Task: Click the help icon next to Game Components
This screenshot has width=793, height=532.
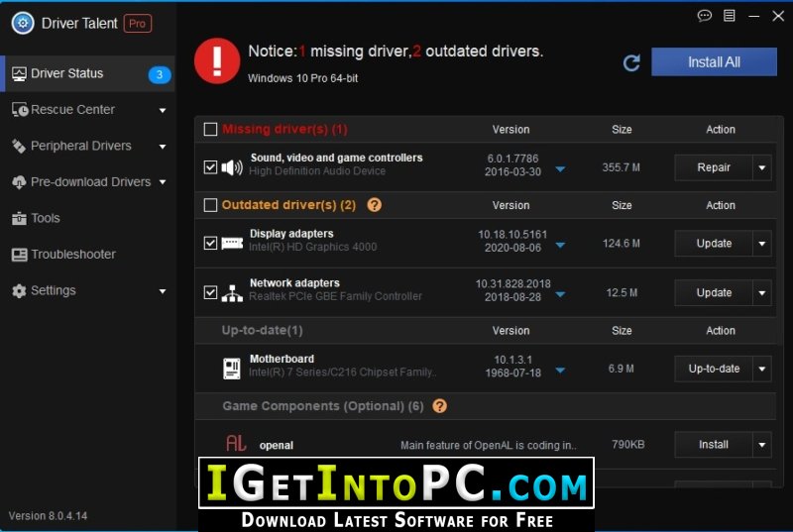Action: click(440, 406)
